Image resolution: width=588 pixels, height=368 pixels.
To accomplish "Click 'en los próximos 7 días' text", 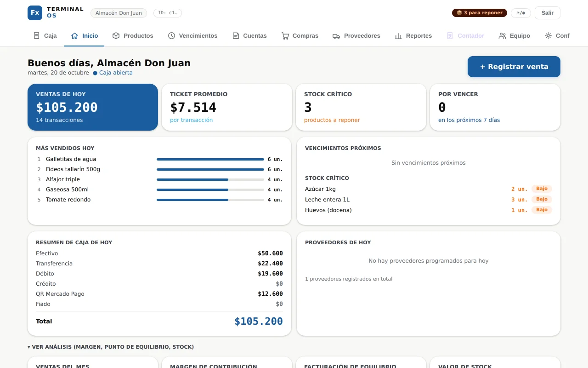I will [469, 120].
